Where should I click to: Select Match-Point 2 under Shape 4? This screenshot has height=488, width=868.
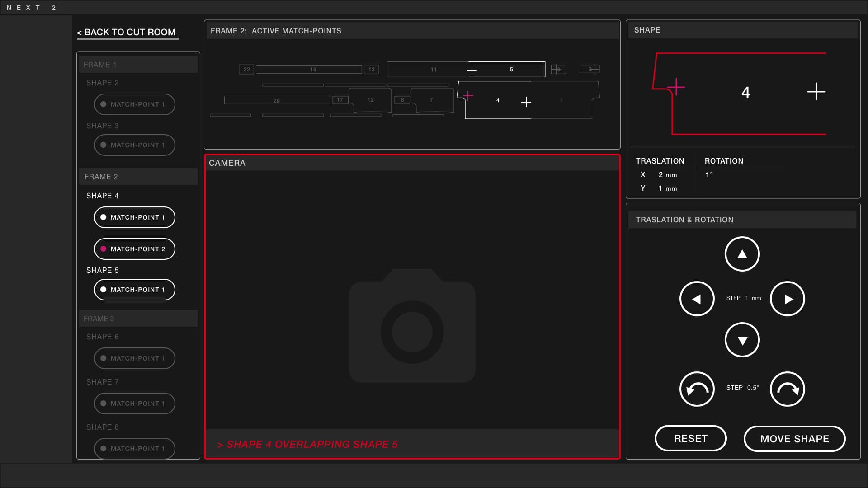coord(135,249)
